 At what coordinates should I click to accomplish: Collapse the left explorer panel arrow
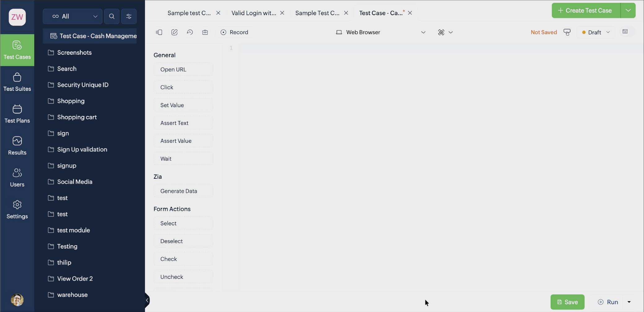click(x=147, y=300)
